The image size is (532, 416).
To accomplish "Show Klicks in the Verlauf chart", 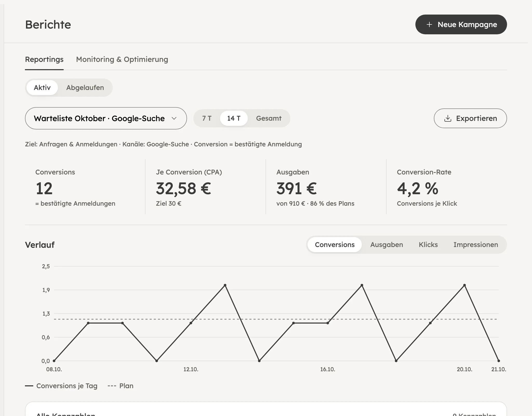I will click(428, 245).
